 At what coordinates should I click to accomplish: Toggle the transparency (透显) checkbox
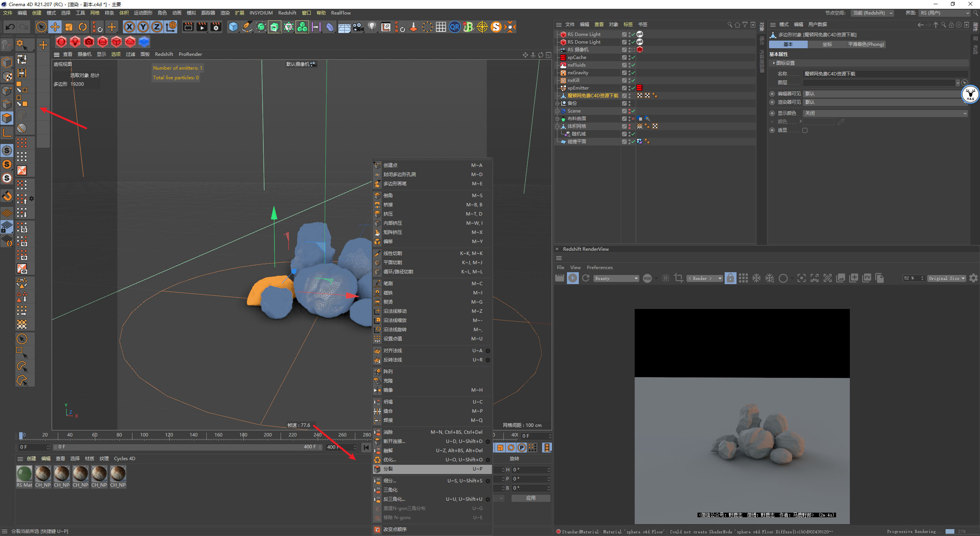click(x=805, y=131)
